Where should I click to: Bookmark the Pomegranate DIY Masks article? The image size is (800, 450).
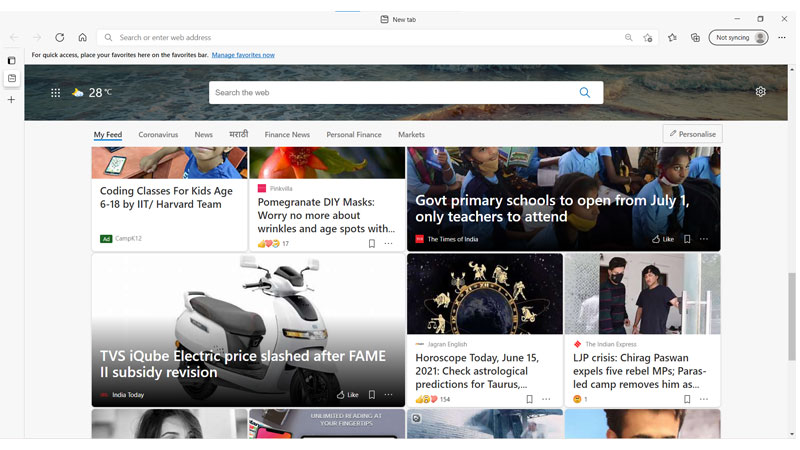click(x=372, y=243)
